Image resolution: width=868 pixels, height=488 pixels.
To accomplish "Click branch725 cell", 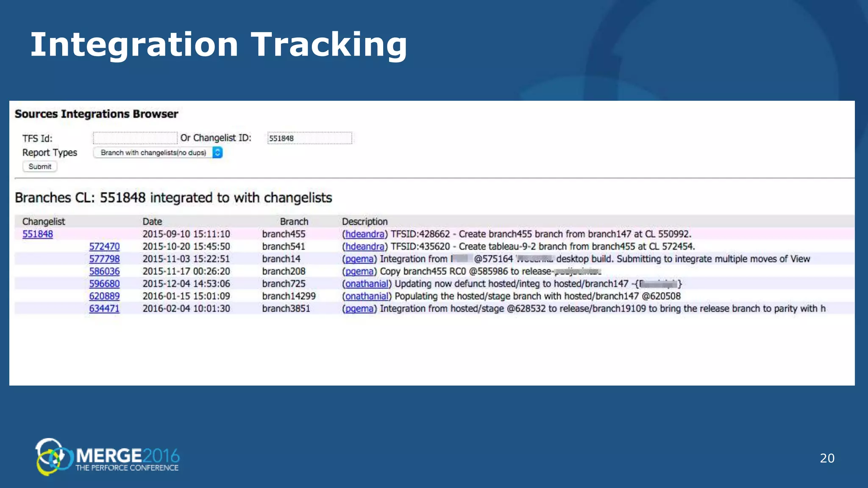I will pos(284,283).
